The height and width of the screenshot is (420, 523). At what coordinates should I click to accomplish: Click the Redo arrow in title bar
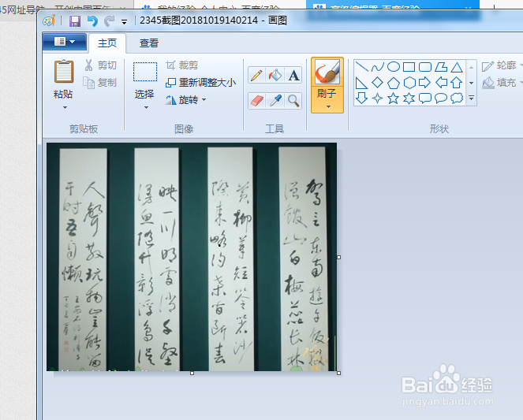coord(109,21)
